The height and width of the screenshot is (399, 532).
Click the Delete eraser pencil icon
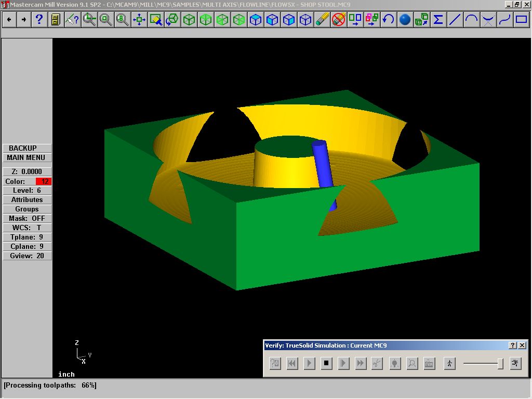(322, 20)
